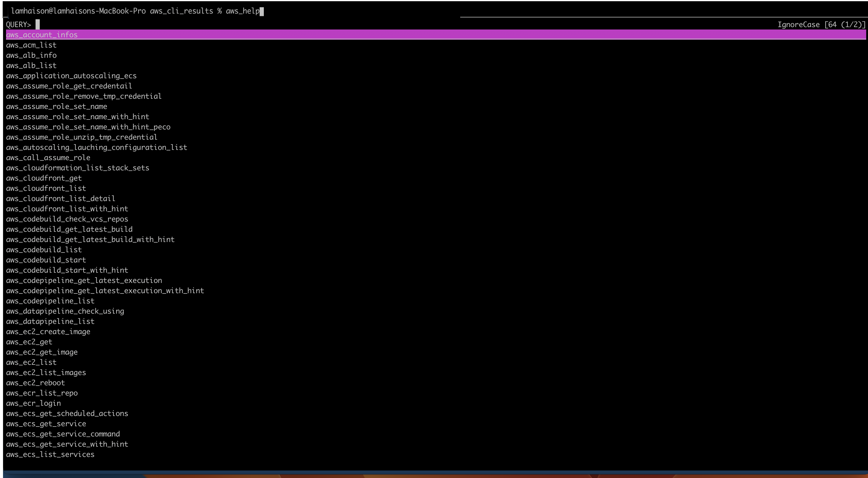Choose the aws_cloudfront_list_detail line
The width and height of the screenshot is (868, 478).
click(x=60, y=198)
